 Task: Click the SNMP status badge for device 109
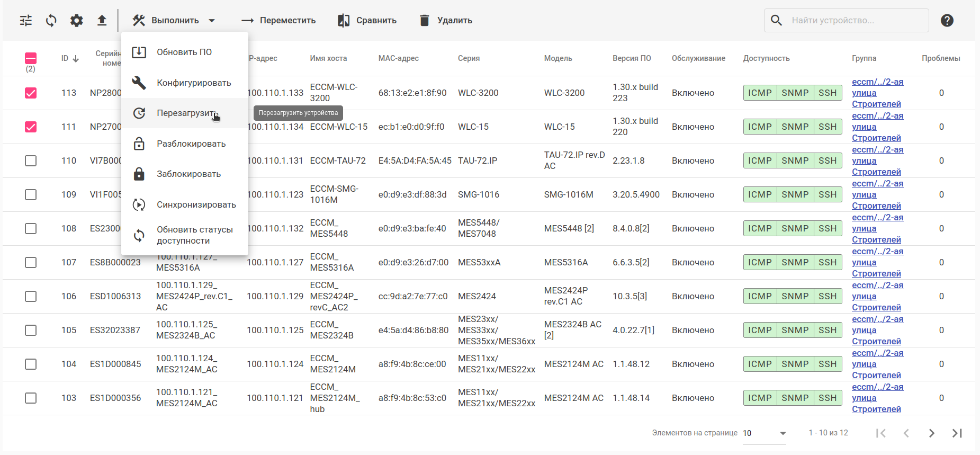(x=795, y=195)
